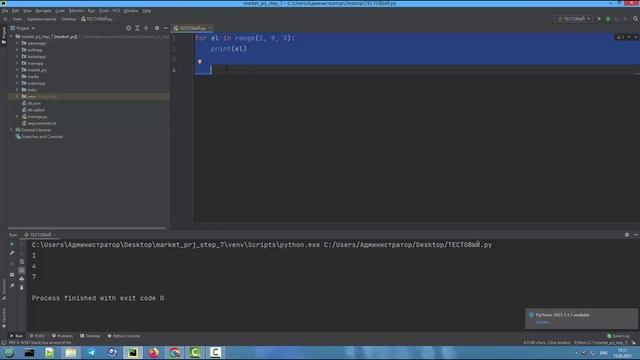Start debugging with the green bug icon
Screen dimensions: 640x360
(x=608, y=19)
